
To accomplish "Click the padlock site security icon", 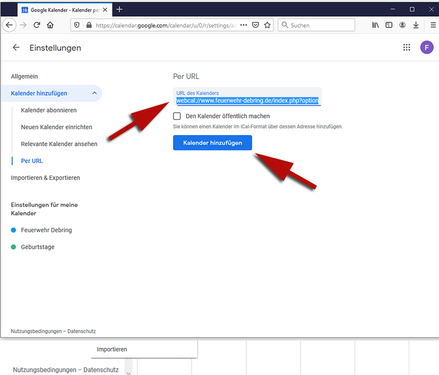I will [x=89, y=25].
